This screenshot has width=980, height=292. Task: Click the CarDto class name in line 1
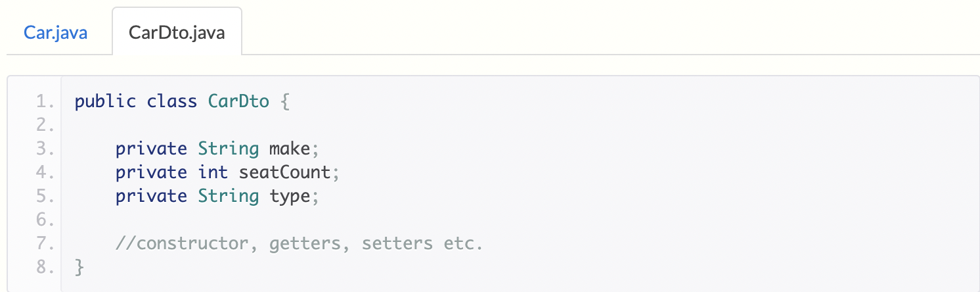(238, 101)
